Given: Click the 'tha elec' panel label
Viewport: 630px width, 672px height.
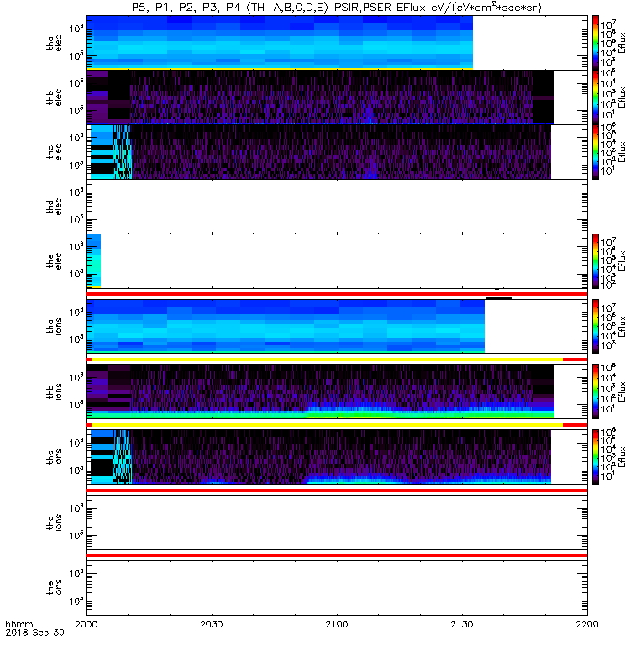Looking at the screenshot, I should coord(55,44).
